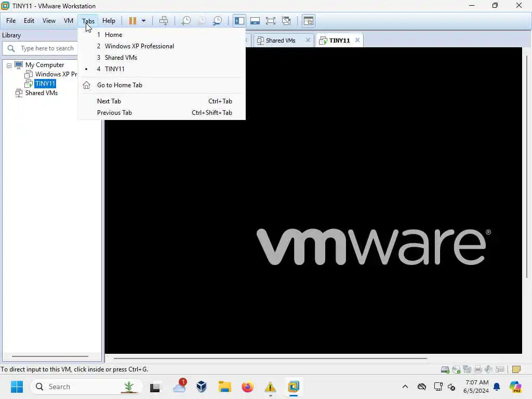The width and height of the screenshot is (532, 399).
Task: Enter full screen mode
Action: click(x=270, y=21)
